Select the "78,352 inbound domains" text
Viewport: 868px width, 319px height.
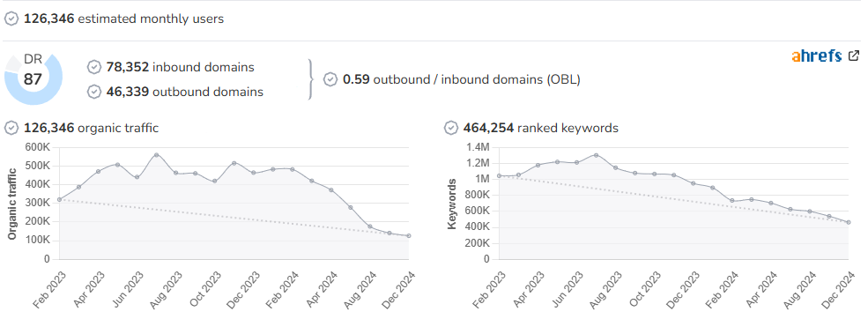pos(181,67)
